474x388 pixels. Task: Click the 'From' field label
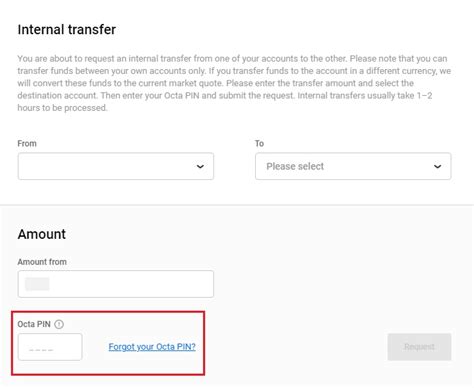point(27,143)
